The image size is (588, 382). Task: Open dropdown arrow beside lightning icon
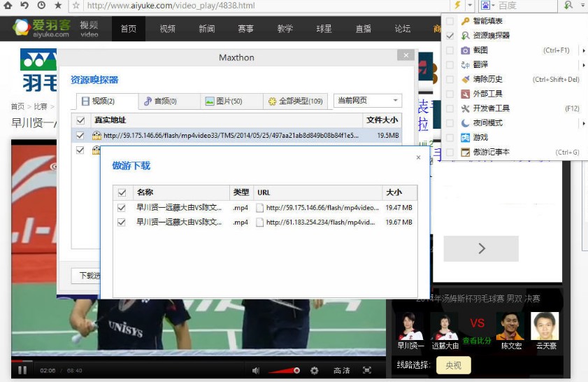[x=470, y=6]
